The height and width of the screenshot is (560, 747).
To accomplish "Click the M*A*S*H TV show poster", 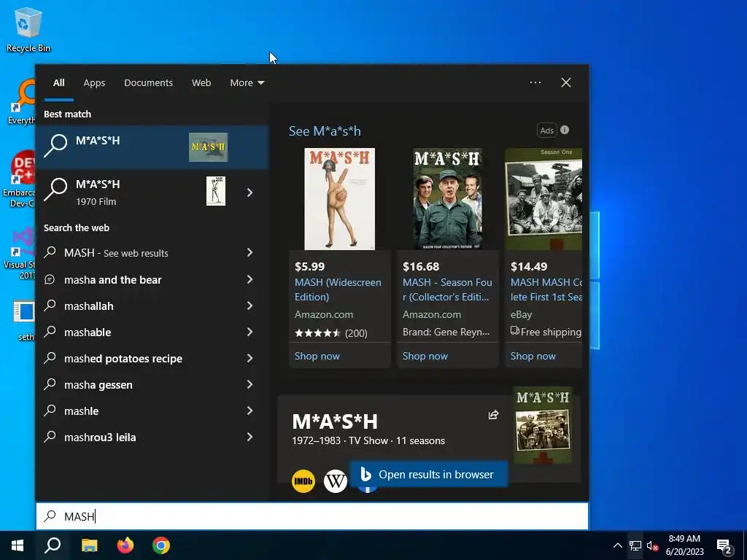I will point(543,425).
